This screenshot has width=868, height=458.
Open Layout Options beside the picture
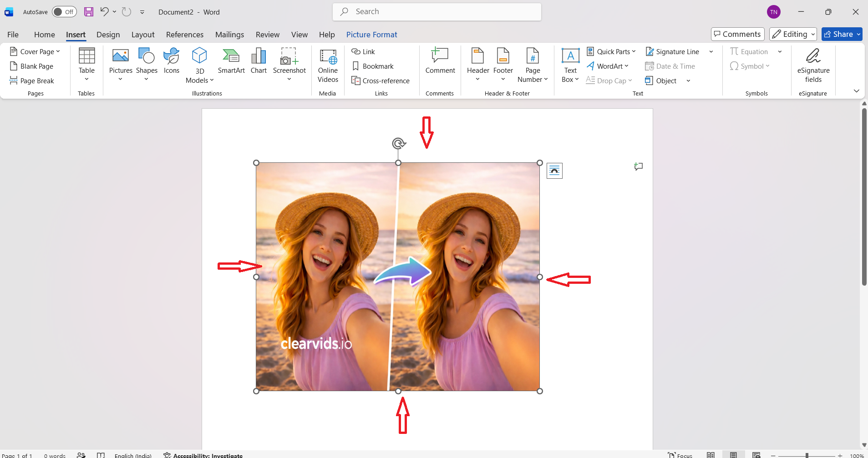click(x=554, y=171)
